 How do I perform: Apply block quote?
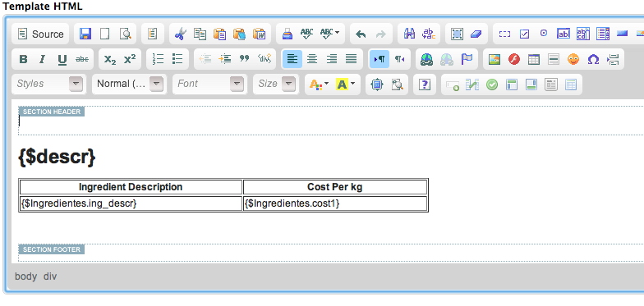tap(245, 59)
